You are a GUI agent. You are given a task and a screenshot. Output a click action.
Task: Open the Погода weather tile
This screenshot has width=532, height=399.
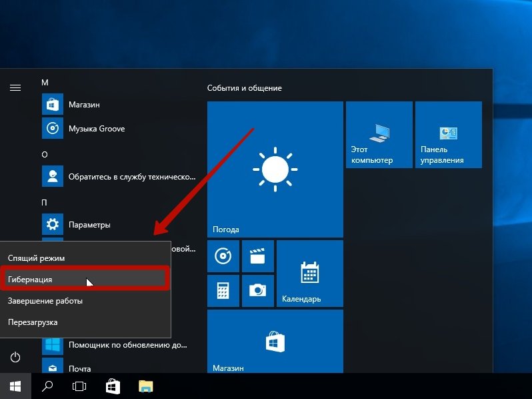(275, 169)
